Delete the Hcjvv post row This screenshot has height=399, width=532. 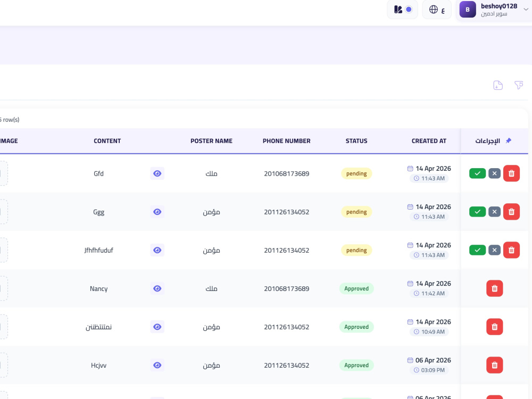pos(494,365)
